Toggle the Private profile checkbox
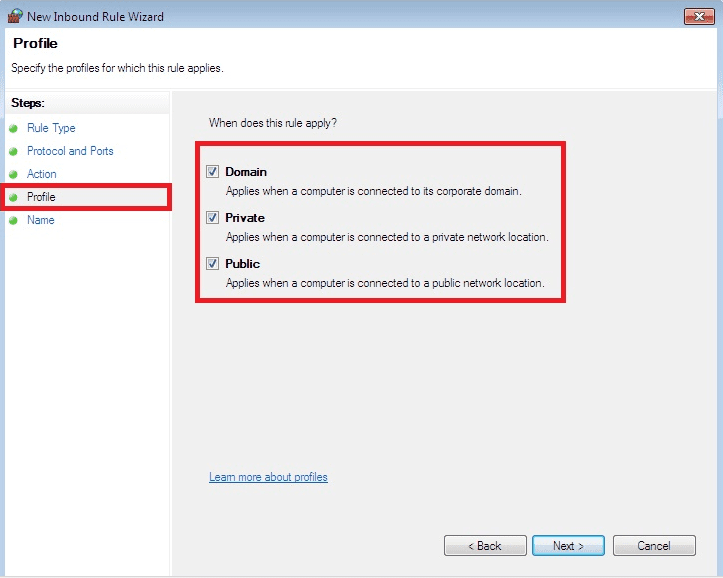Image resolution: width=723 pixels, height=578 pixels. 212,218
